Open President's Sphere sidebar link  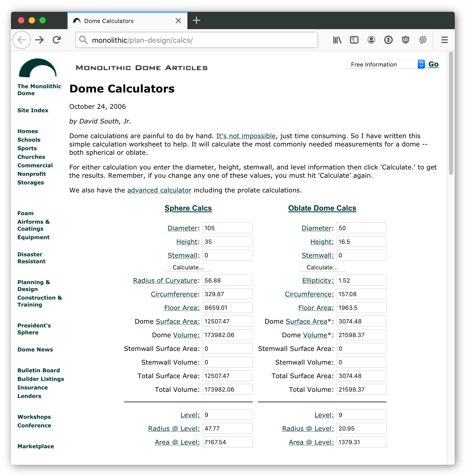tap(34, 329)
